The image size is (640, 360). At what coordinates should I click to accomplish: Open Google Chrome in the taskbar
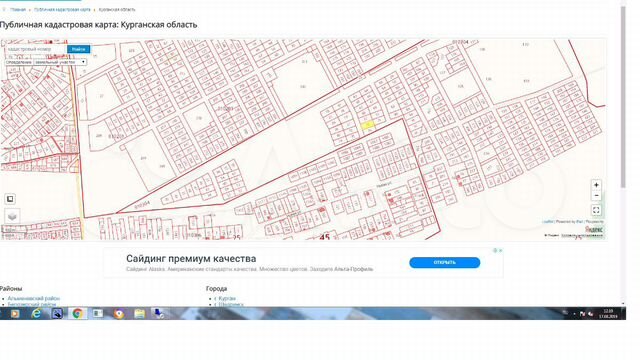tap(77, 313)
